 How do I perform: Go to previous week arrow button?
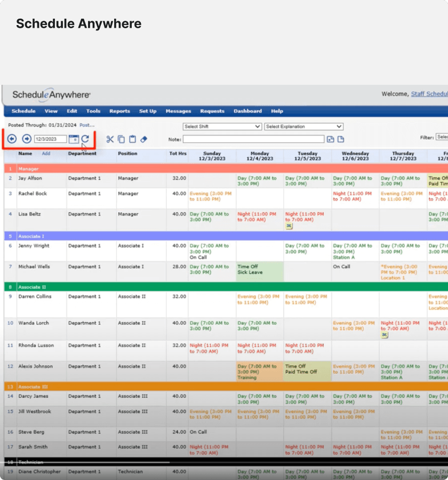click(x=12, y=139)
